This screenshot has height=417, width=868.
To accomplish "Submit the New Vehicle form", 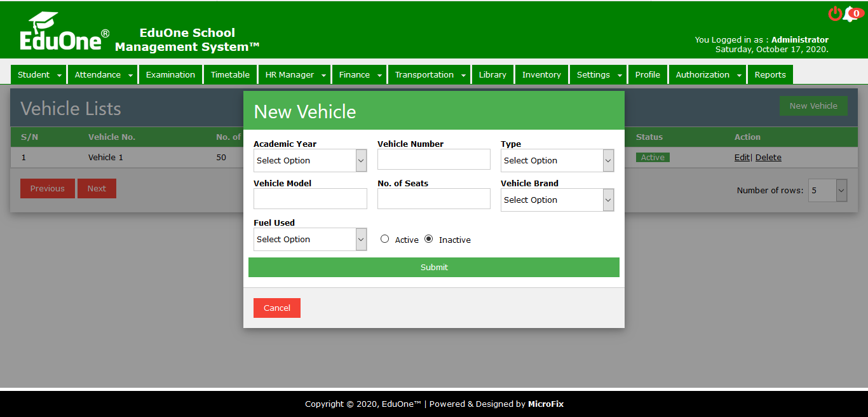I will pyautogui.click(x=433, y=268).
